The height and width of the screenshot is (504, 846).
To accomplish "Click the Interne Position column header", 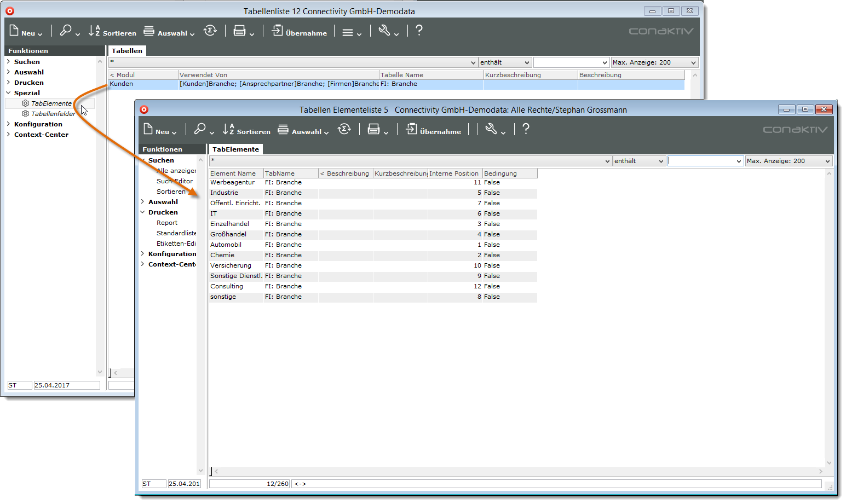I will click(x=454, y=173).
